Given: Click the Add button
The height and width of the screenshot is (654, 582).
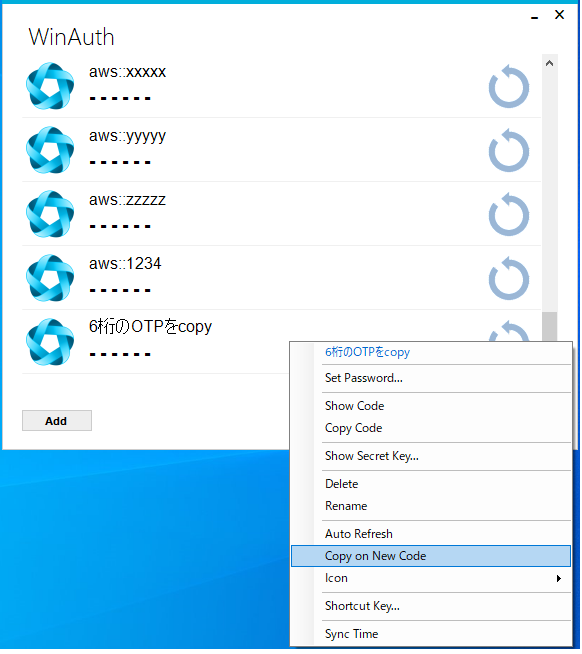Looking at the screenshot, I should pos(57,422).
